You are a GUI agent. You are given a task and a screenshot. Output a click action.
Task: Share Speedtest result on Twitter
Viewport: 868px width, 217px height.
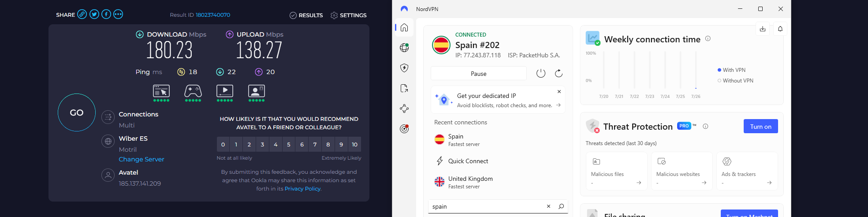click(x=94, y=15)
